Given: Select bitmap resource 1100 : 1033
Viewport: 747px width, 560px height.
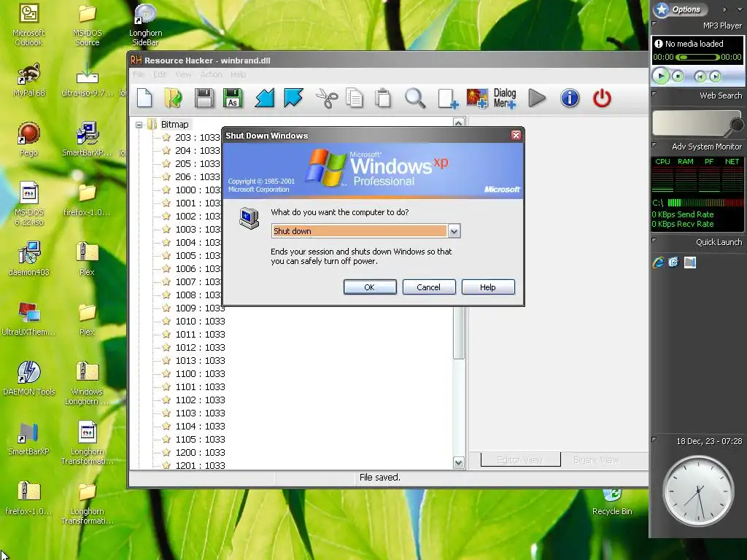Looking at the screenshot, I should (x=193, y=374).
